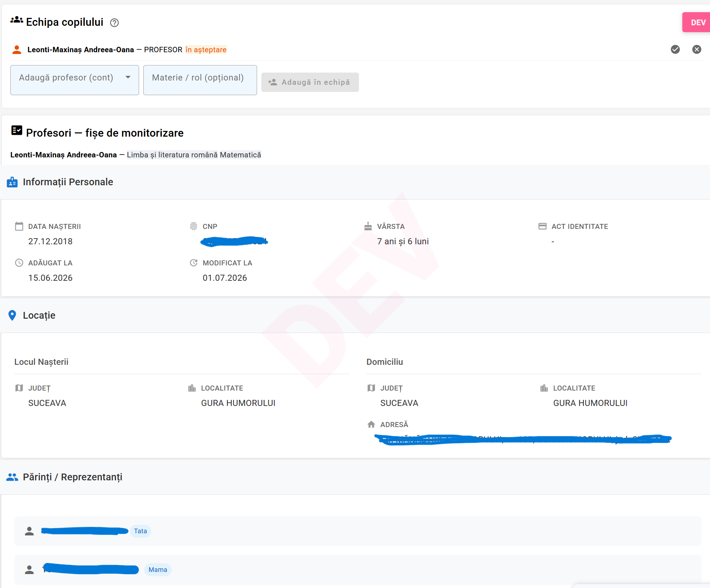Click the person icon in the Mama row
Image resolution: width=710 pixels, height=588 pixels.
coord(29,570)
